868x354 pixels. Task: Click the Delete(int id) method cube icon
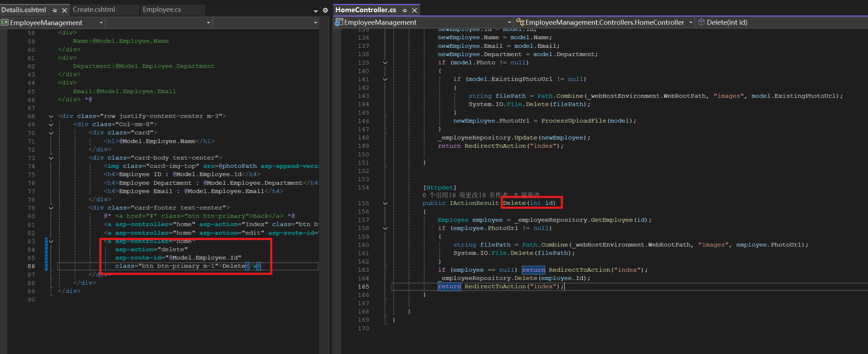701,22
